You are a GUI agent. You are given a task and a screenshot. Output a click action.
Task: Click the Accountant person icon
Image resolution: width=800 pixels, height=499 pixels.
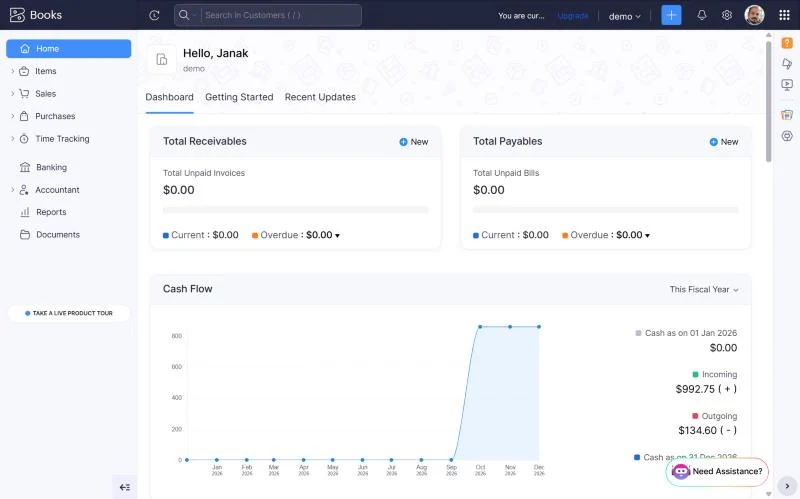[x=24, y=190]
